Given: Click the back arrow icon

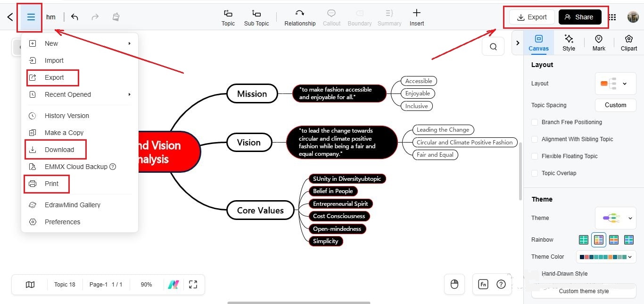Looking at the screenshot, I should click(10, 17).
